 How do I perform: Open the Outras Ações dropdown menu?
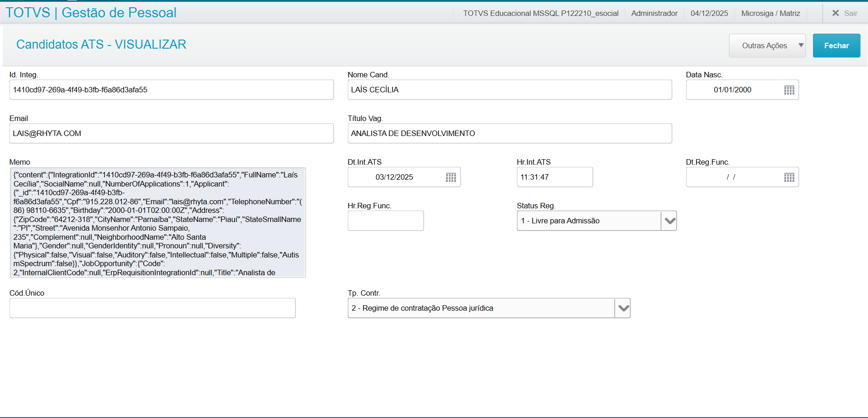coord(767,45)
